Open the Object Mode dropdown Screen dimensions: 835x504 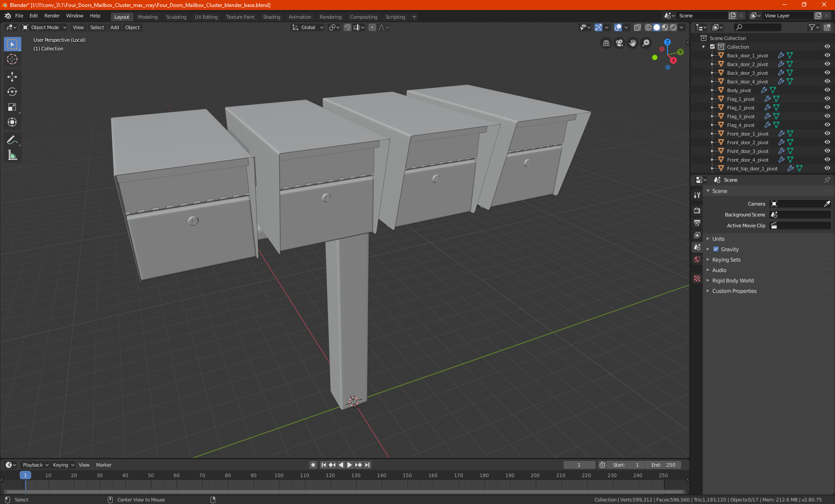coord(44,27)
